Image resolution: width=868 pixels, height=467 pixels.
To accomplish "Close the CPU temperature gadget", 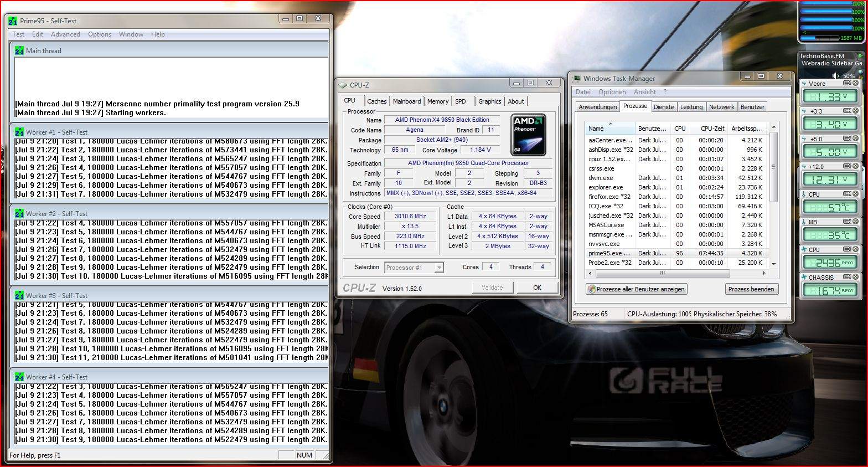I will 855,194.
